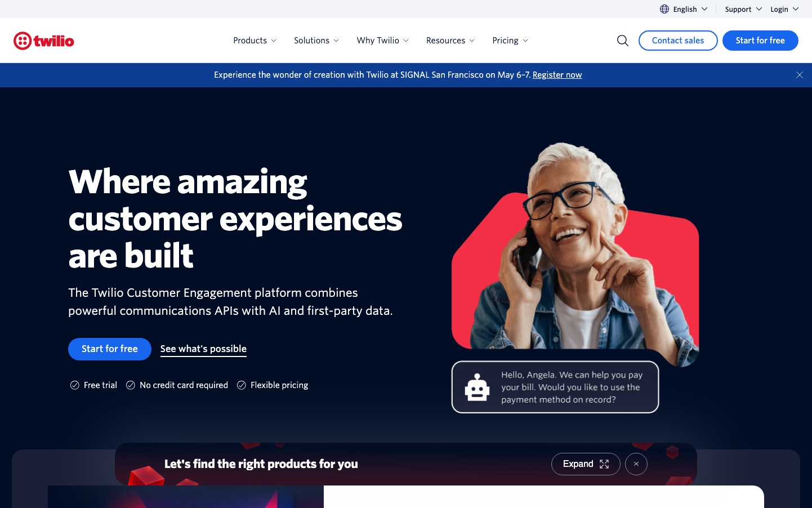The image size is (812, 508).
Task: Click the hero Start for free button
Action: [110, 349]
